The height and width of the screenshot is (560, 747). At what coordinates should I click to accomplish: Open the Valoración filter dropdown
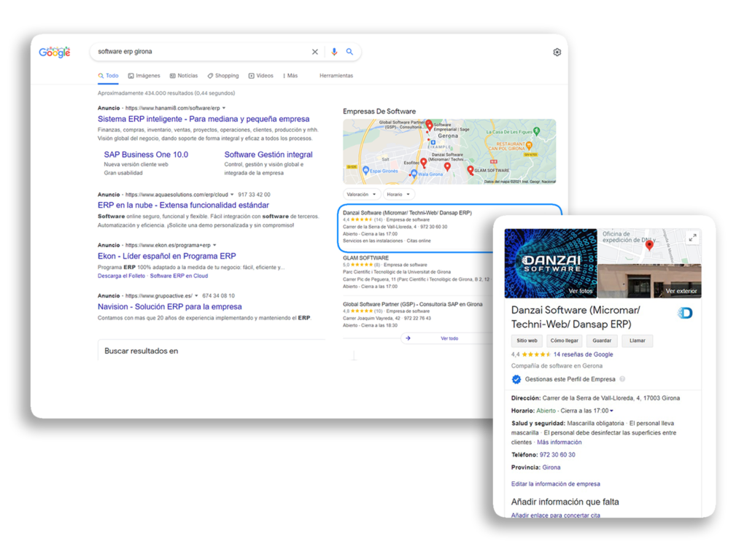[362, 195]
